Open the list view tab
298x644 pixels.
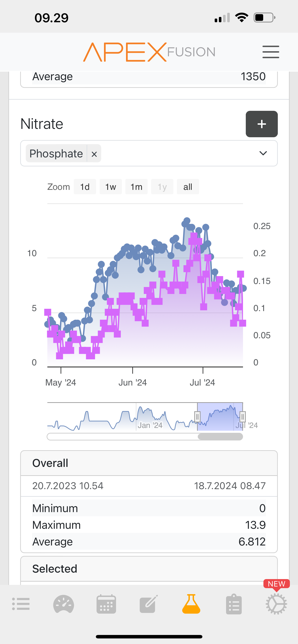21,604
